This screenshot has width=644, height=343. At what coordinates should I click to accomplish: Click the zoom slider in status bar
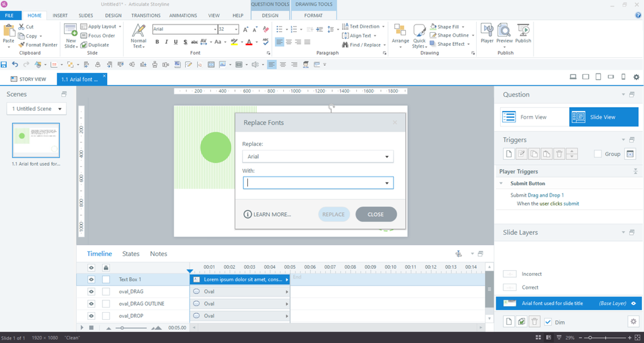605,338
